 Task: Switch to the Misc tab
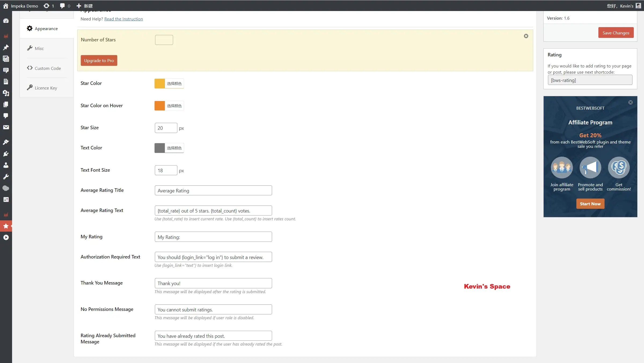[x=39, y=48]
